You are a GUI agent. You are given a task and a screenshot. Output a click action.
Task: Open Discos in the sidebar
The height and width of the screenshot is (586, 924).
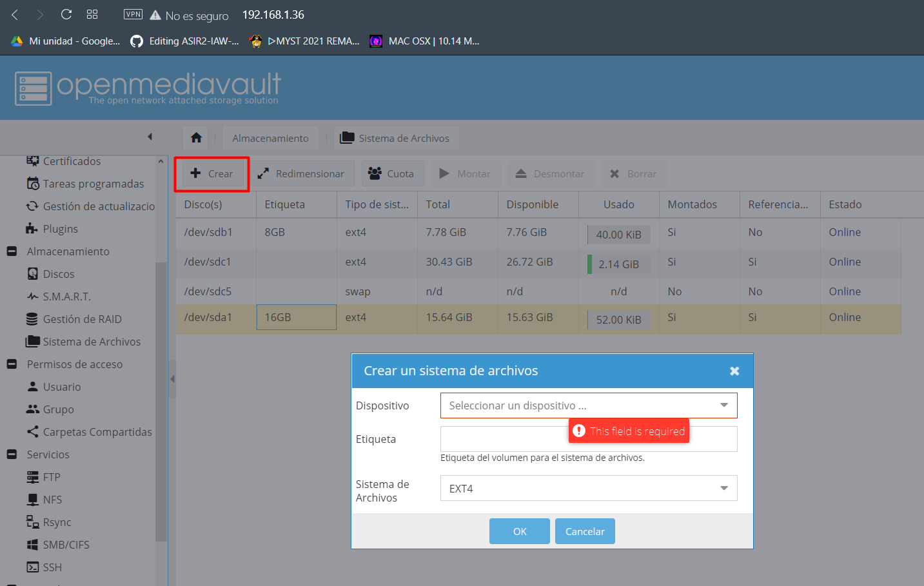pos(59,274)
